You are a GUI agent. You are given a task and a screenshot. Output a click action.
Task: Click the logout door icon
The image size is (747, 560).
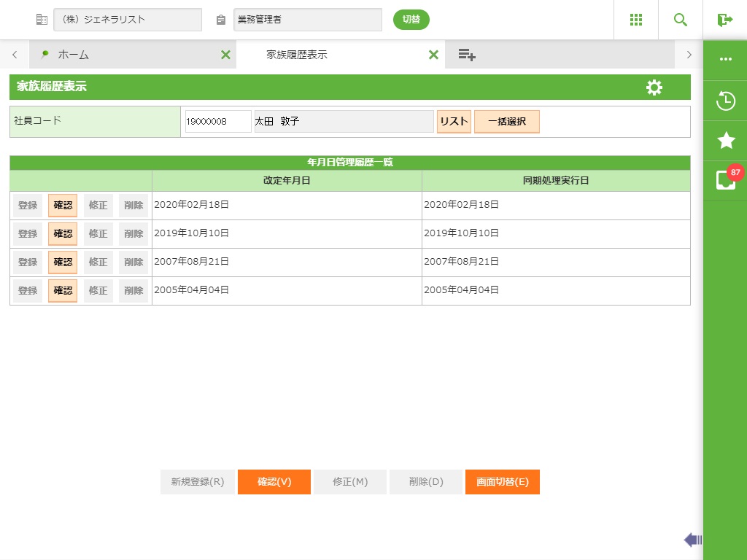click(724, 20)
